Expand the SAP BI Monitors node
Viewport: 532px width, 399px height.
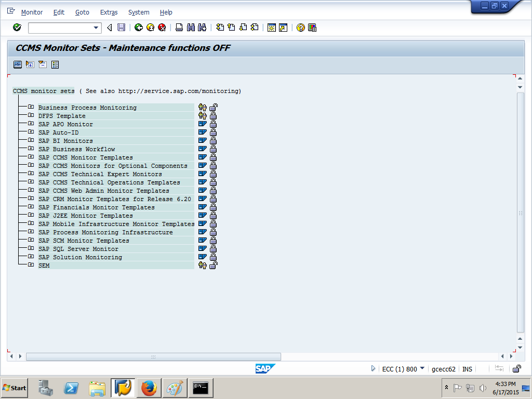tap(31, 140)
